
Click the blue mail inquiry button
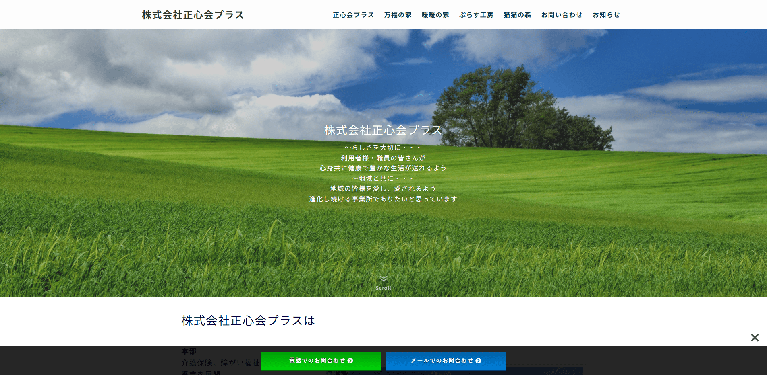click(446, 361)
